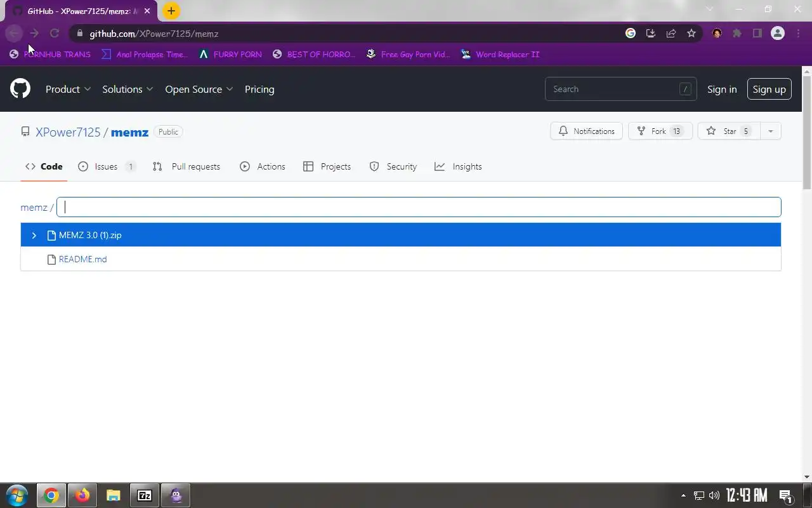
Task: Open the share page icon in address bar
Action: click(671, 34)
